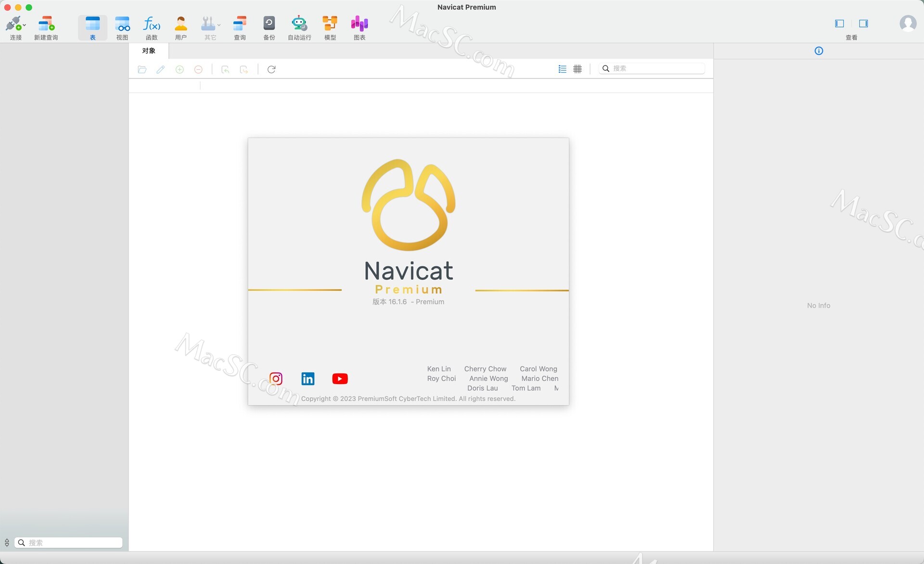Screen dimensions: 924x564
Task: Click the refresh button in object toolbar
Action: (271, 70)
